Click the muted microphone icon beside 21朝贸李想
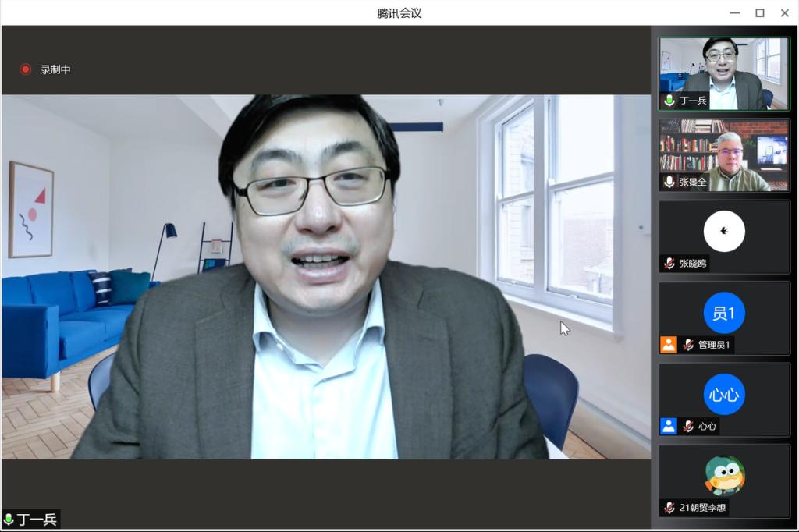The width and height of the screenshot is (799, 532). pos(669,508)
